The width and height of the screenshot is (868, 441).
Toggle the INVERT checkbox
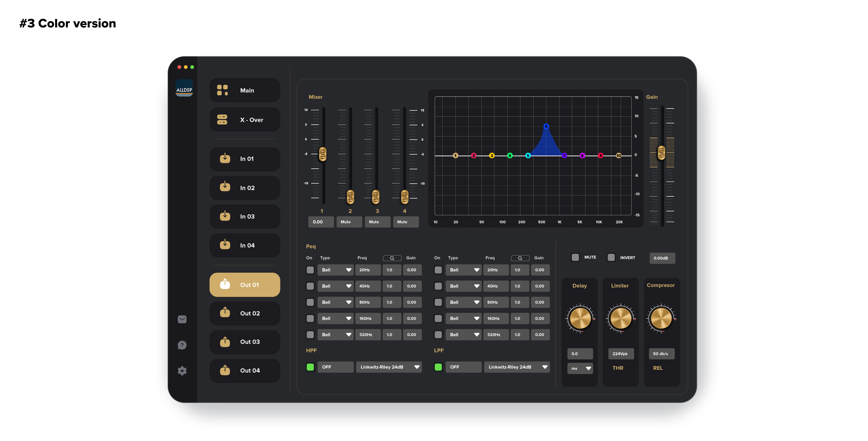pyautogui.click(x=611, y=257)
